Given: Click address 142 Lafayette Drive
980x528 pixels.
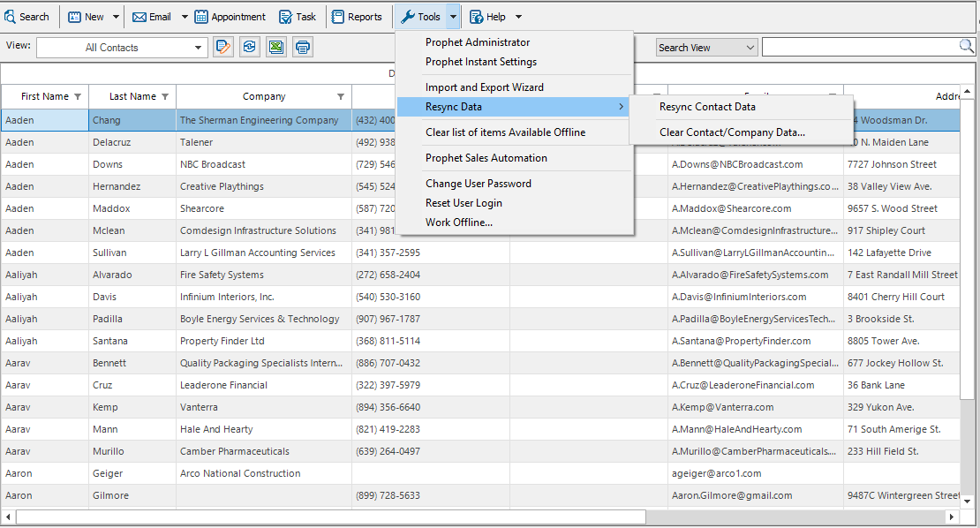Looking at the screenshot, I should coord(902,253).
